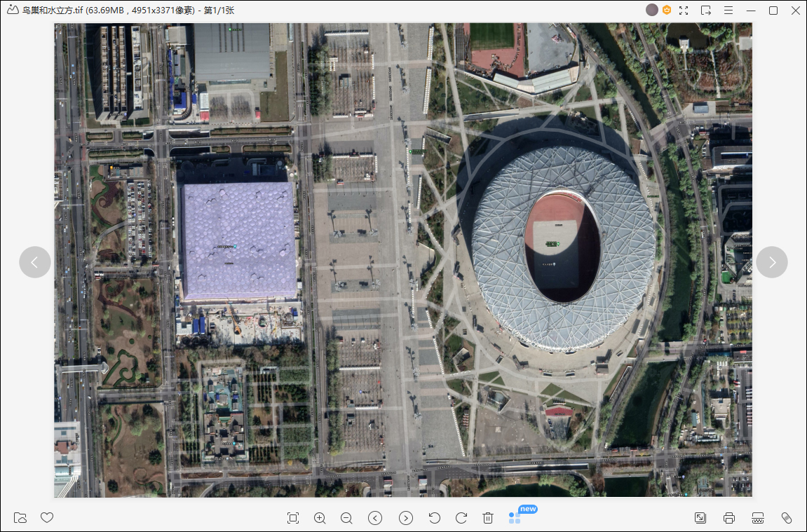Delete the image with the trash icon
The height and width of the screenshot is (532, 807).
tap(488, 518)
